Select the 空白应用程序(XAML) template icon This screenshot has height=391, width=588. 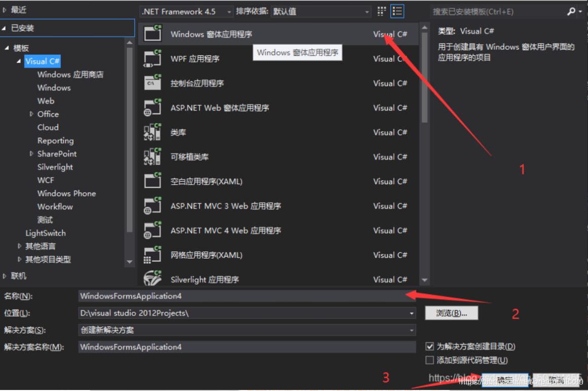tap(153, 181)
